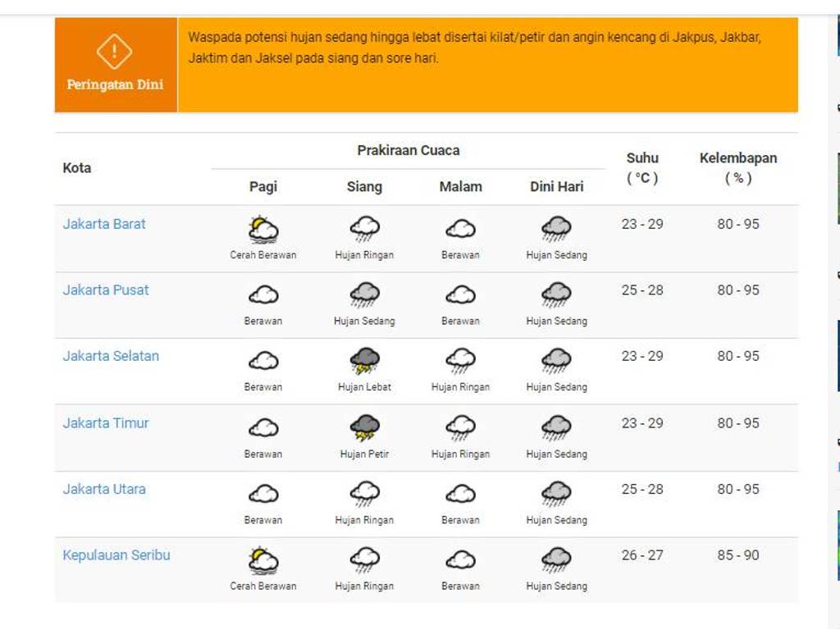Viewport: 840px width, 630px height.
Task: Click Jakarta Barat Dini Hari rain icon
Action: (556, 229)
